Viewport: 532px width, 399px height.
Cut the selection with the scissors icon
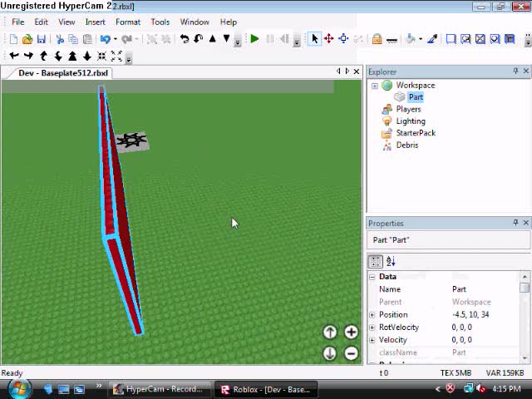coord(60,39)
